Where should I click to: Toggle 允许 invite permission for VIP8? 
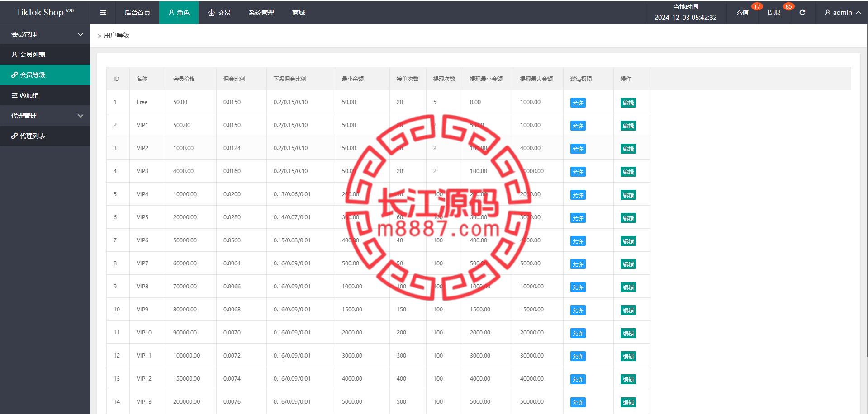[x=578, y=287]
